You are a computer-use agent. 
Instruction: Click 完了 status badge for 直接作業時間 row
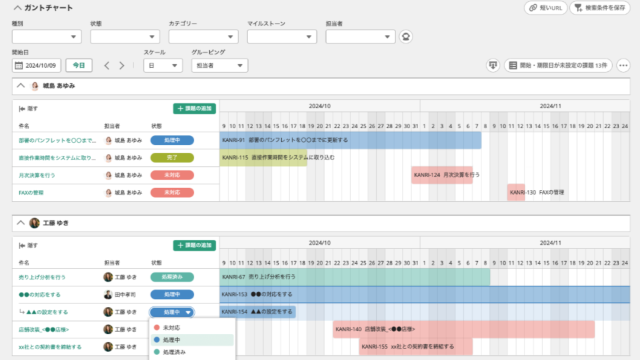[x=172, y=158]
